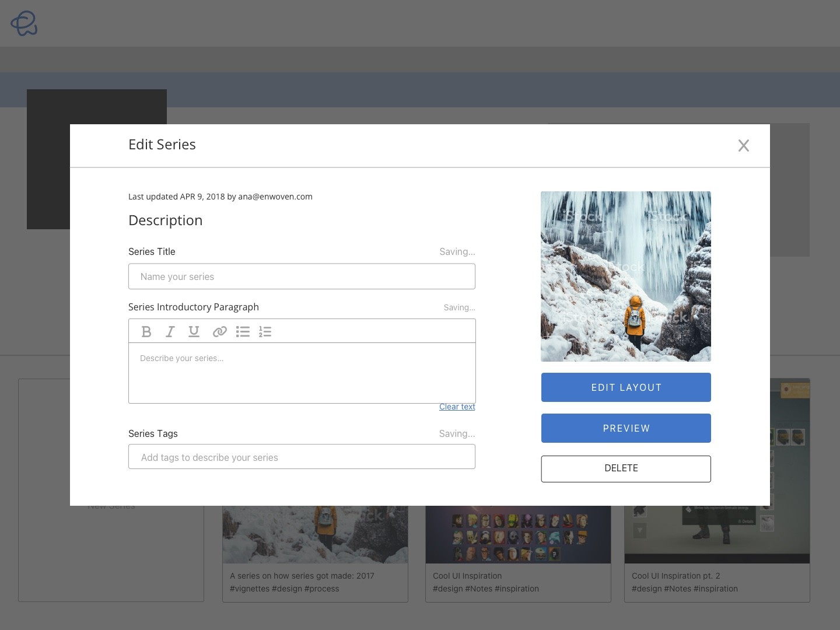Insert a bulleted list
The height and width of the screenshot is (630, 840).
click(x=243, y=332)
